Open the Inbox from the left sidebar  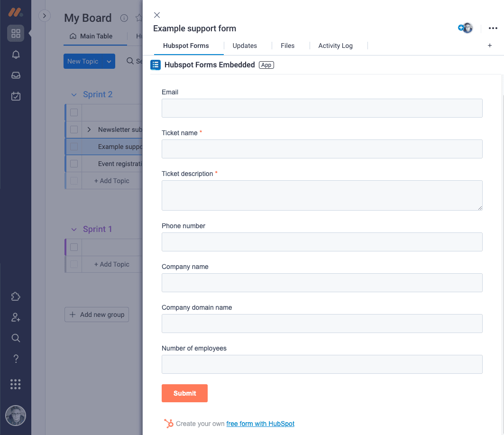pos(16,75)
